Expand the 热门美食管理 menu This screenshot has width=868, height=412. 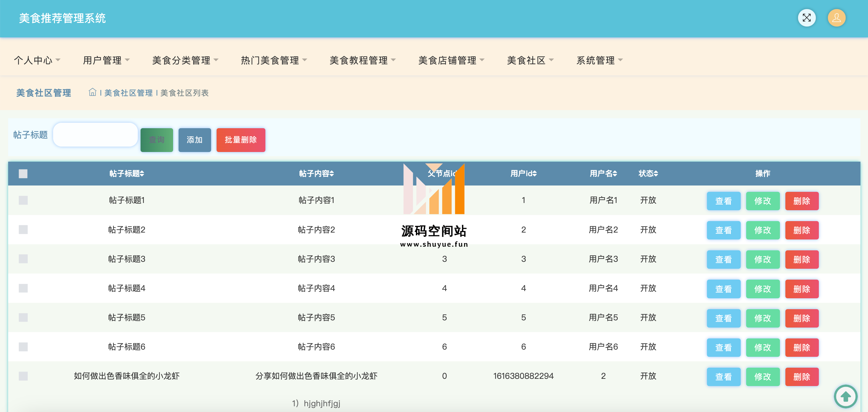point(274,60)
